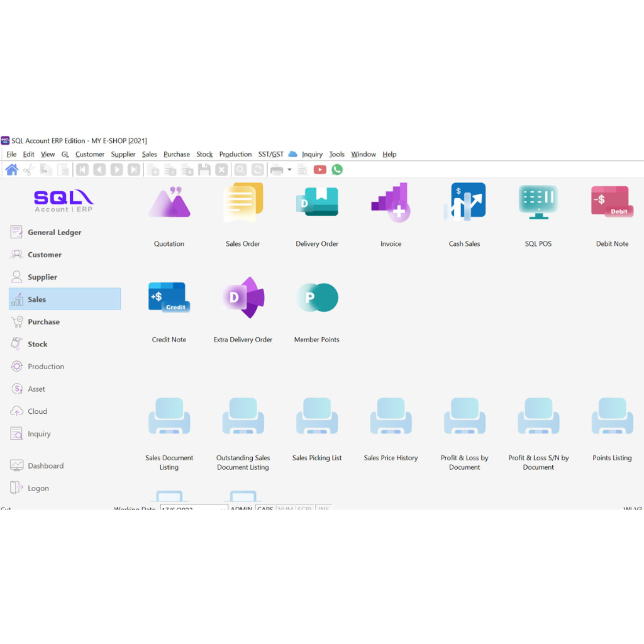Select Stock in the sidebar
Screen dimensions: 644x644
(x=65, y=344)
